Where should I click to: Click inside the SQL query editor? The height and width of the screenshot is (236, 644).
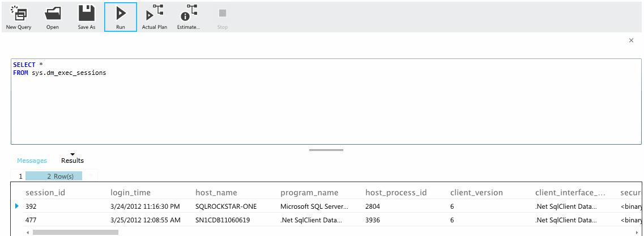pyautogui.click(x=326, y=102)
